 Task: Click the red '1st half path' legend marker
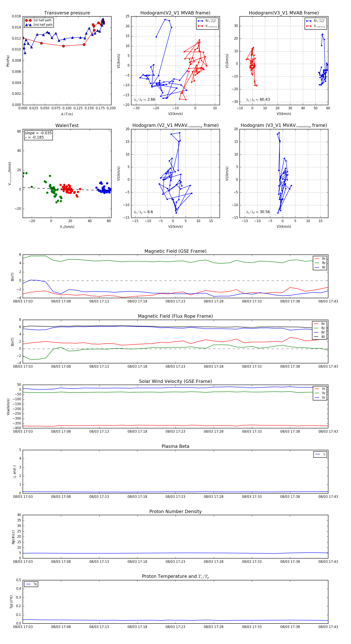coord(28,20)
